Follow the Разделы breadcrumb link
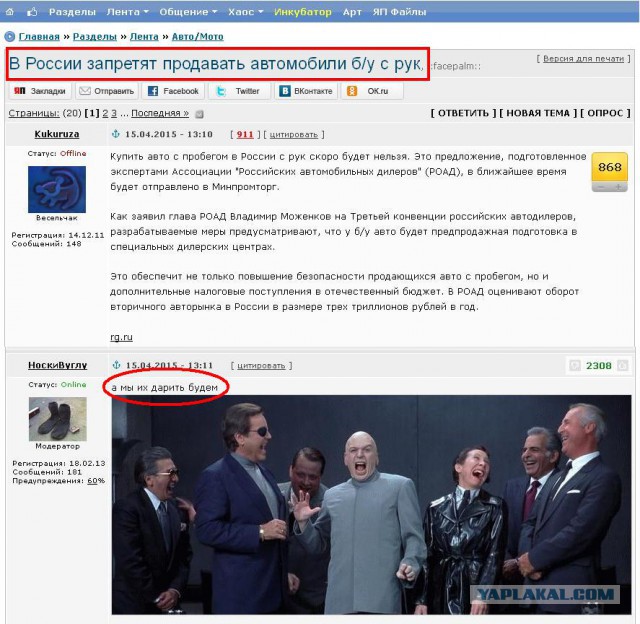The image size is (640, 624). [x=95, y=37]
